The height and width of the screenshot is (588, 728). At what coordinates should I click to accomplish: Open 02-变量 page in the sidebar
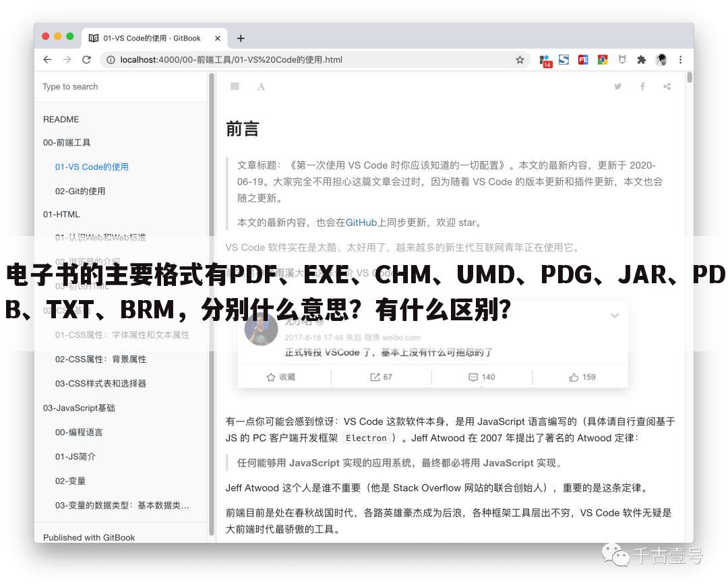[70, 481]
